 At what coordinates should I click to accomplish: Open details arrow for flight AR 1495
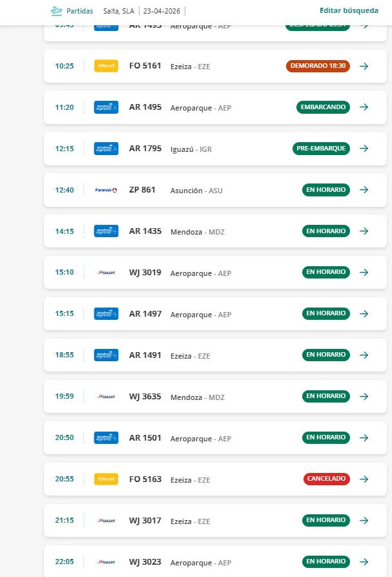click(x=364, y=107)
